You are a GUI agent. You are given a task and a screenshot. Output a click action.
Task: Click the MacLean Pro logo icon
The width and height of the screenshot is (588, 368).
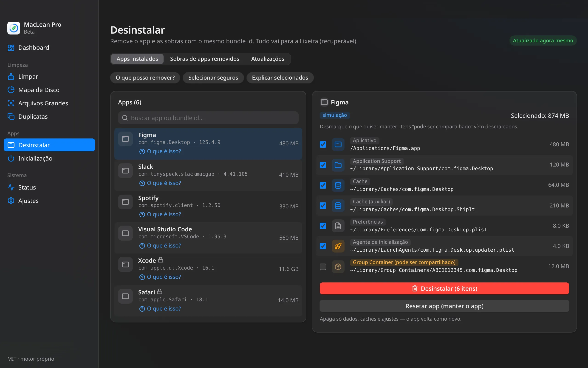14,28
